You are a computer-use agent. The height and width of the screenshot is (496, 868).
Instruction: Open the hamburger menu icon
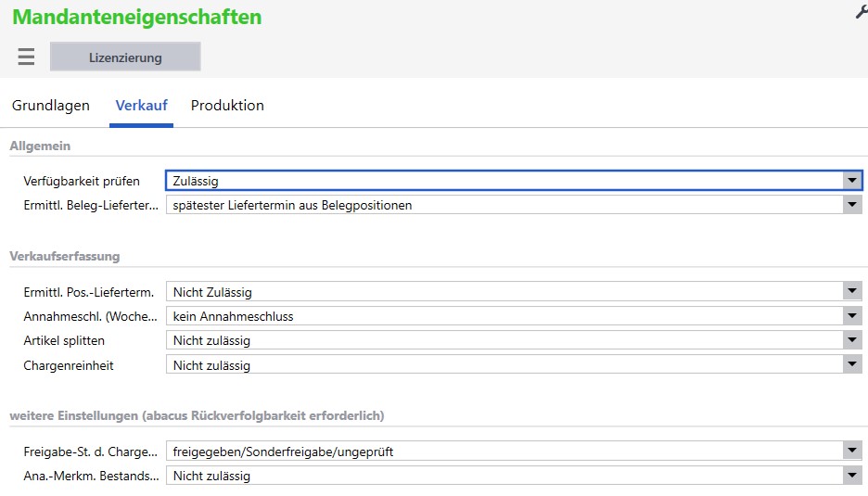pos(26,57)
